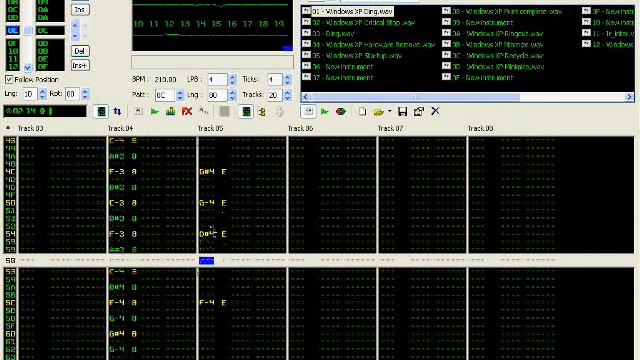Open the green bar-chart mixer icon
640x360 pixels.
171,111
